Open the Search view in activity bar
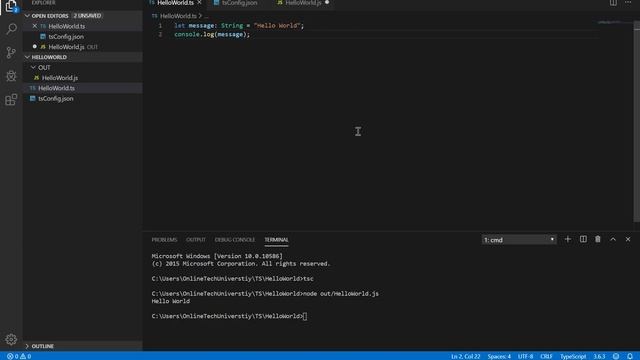This screenshot has height=360, width=640. 11,29
